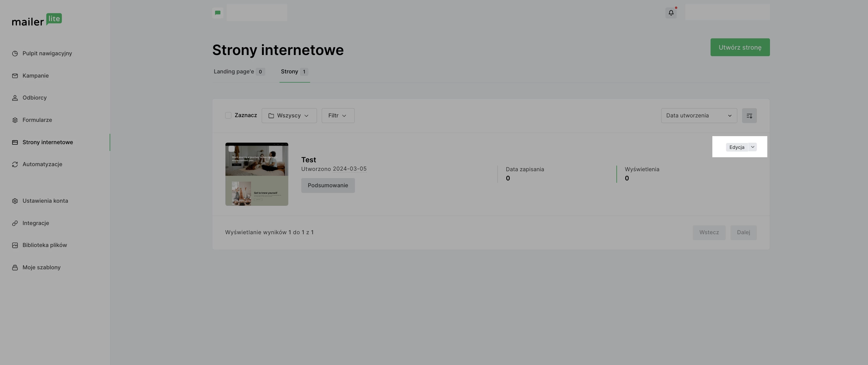Select the Strony tab
Image resolution: width=868 pixels, height=365 pixels.
pos(294,72)
